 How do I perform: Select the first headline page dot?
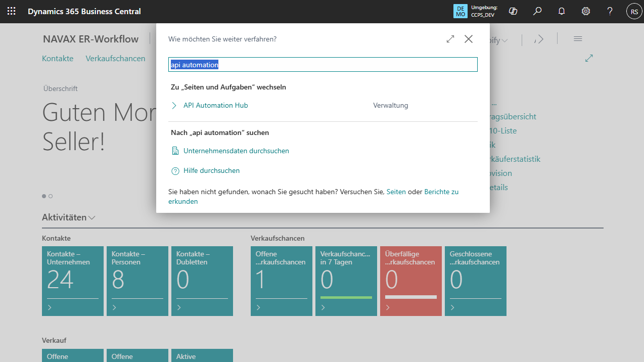[x=44, y=196]
